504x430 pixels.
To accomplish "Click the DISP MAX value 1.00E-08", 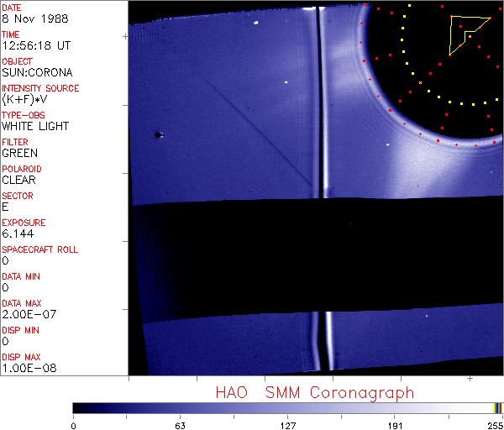I will coord(24,368).
